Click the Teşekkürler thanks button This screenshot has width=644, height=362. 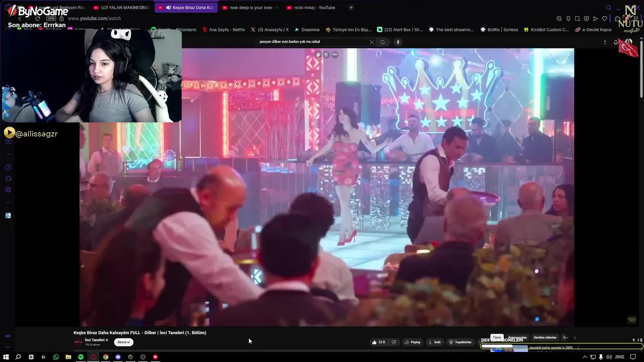click(x=460, y=342)
